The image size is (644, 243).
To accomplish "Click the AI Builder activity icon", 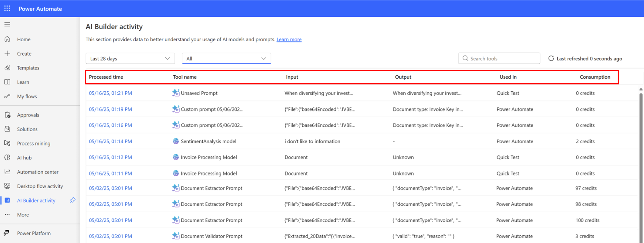I will [7, 200].
